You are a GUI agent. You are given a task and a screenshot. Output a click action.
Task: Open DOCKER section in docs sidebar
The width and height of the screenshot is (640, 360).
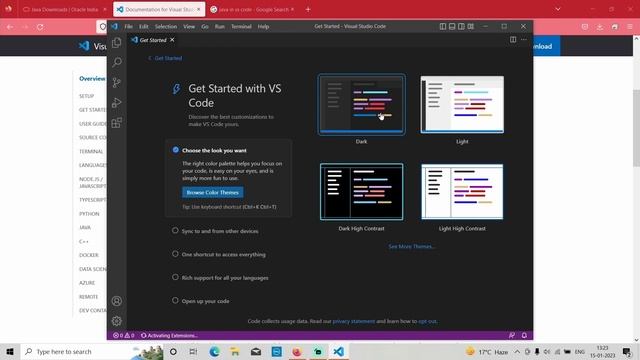[89, 255]
